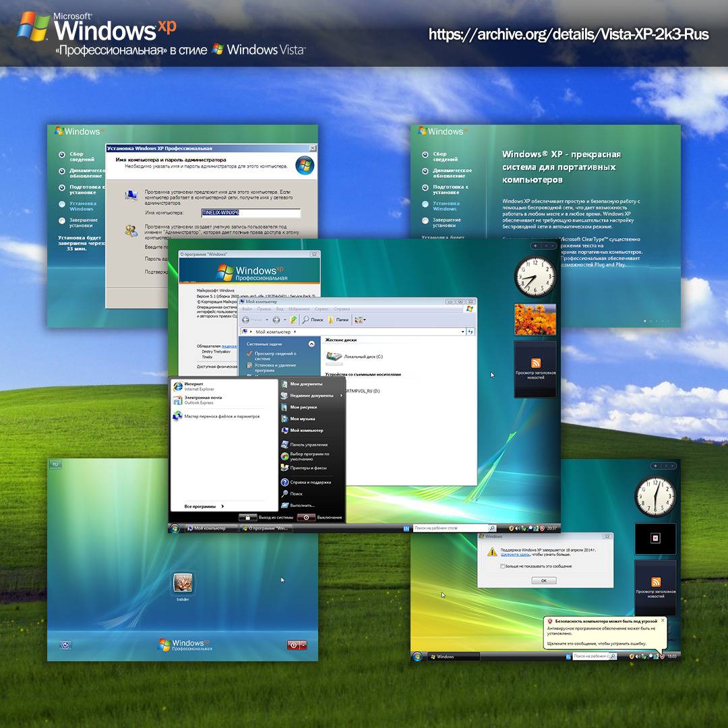This screenshot has height=728, width=728.
Task: Click the Go arrows button beside the address bar
Action: point(471,332)
